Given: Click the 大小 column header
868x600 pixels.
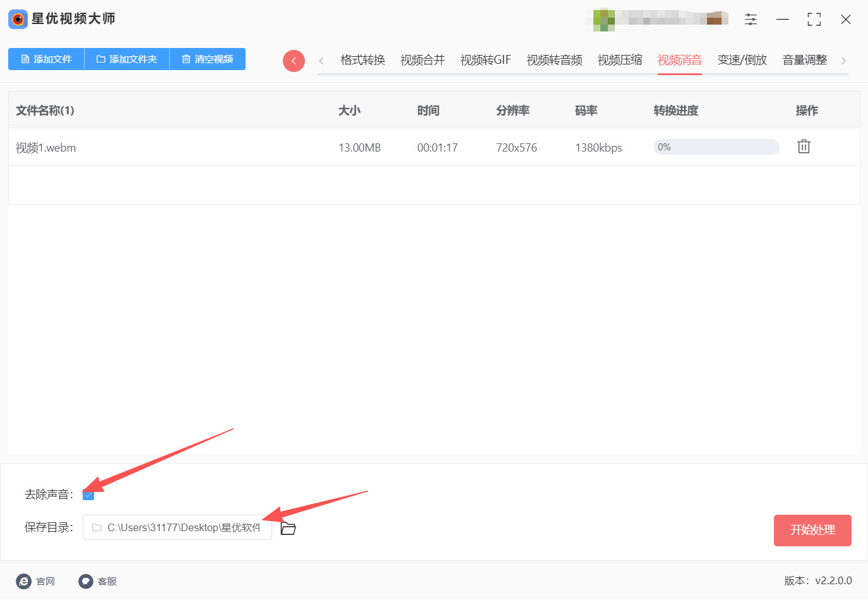Looking at the screenshot, I should coord(349,111).
